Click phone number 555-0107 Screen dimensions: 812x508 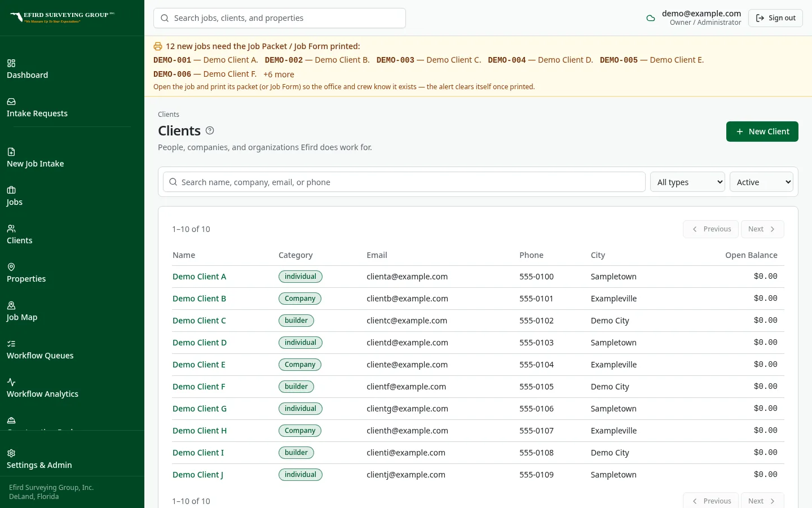click(536, 431)
